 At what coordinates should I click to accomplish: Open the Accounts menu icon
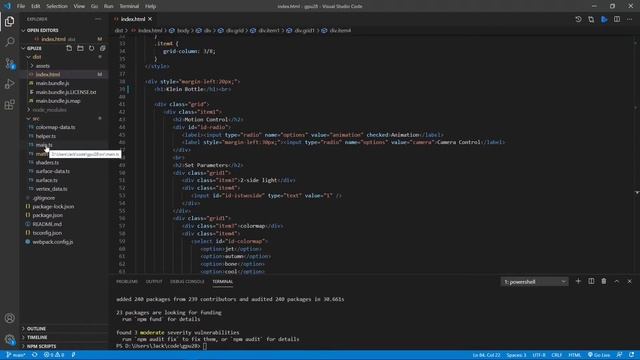tap(9, 318)
